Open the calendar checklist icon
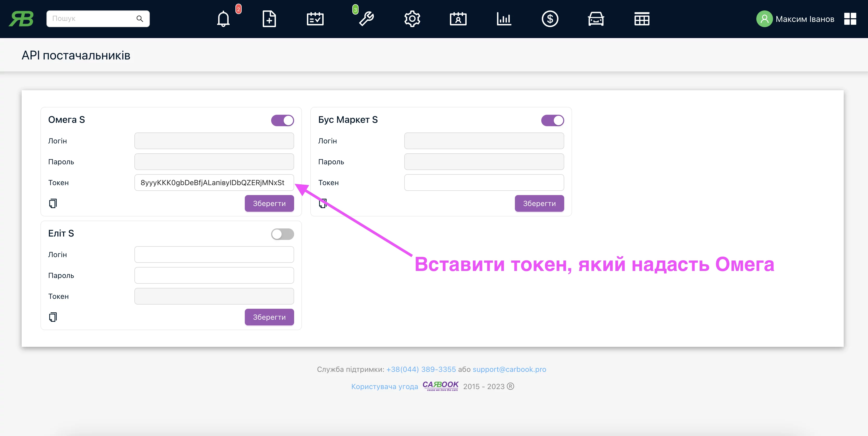The height and width of the screenshot is (436, 868). [315, 19]
